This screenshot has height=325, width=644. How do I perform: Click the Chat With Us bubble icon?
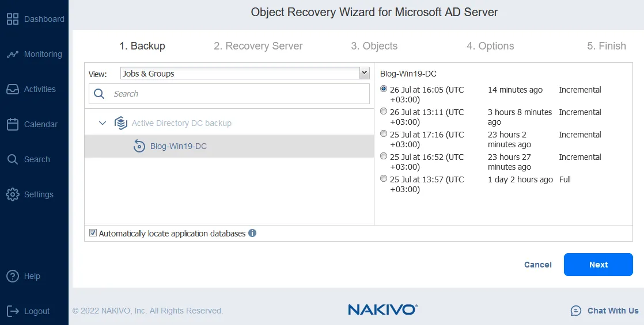(575, 311)
